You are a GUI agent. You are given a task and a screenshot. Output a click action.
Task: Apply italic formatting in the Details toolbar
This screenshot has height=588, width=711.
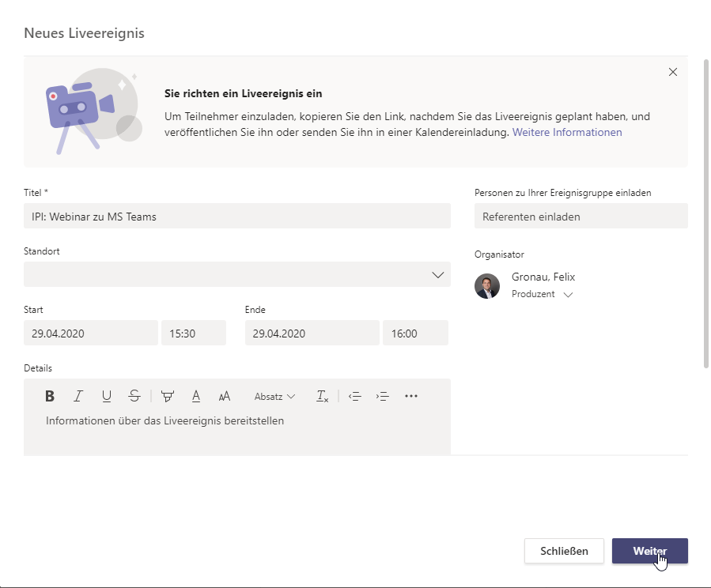(78, 397)
